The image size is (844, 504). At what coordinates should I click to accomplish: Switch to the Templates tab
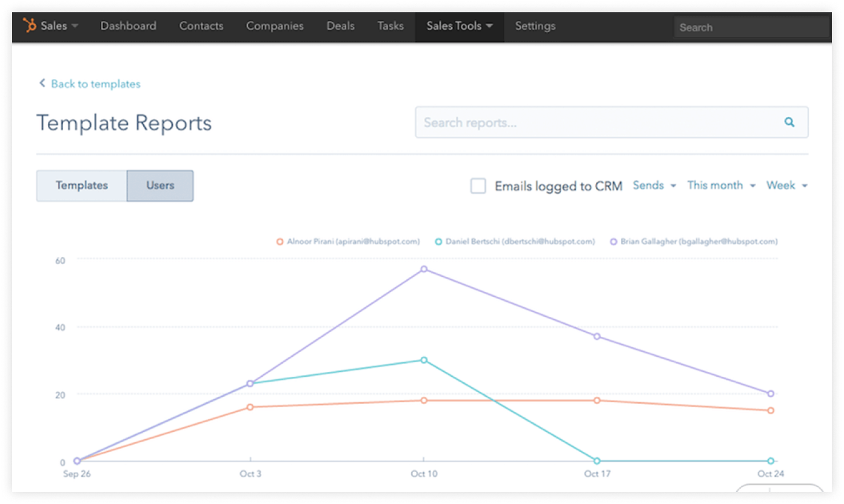pyautogui.click(x=82, y=185)
